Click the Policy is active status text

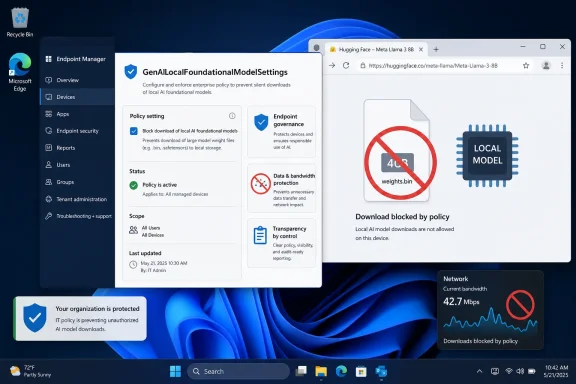pyautogui.click(x=160, y=185)
